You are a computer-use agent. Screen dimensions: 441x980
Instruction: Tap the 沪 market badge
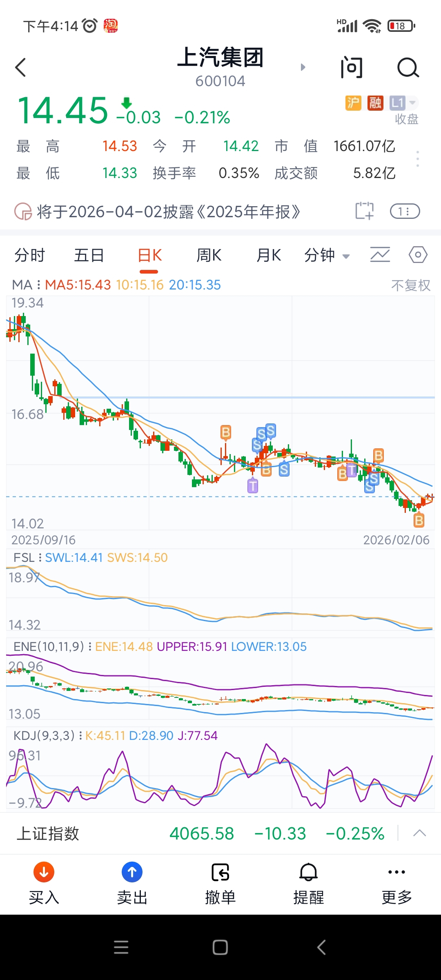tap(353, 103)
